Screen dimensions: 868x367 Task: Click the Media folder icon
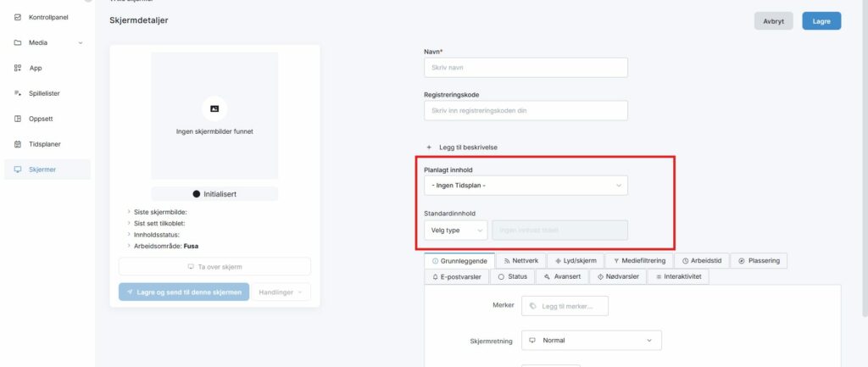coord(17,42)
